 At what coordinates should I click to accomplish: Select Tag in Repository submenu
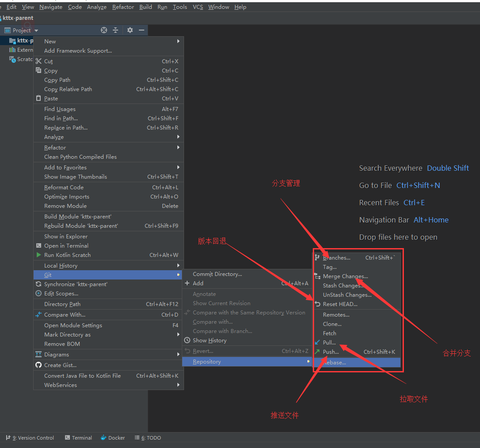357,267
